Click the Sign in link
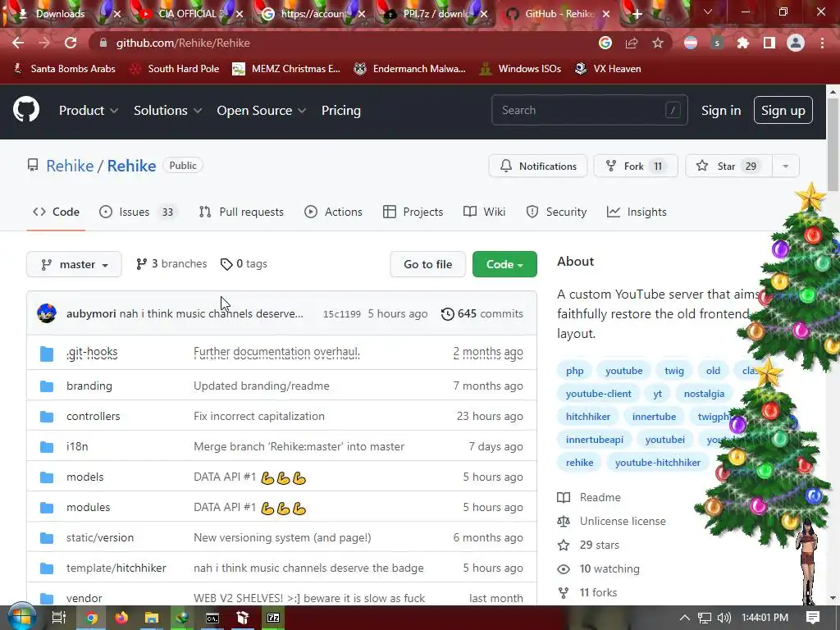The width and height of the screenshot is (840, 630). pyautogui.click(x=721, y=111)
